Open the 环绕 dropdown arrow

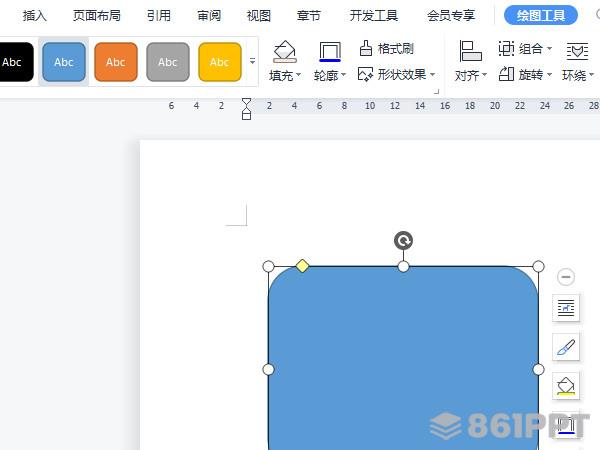[591, 75]
